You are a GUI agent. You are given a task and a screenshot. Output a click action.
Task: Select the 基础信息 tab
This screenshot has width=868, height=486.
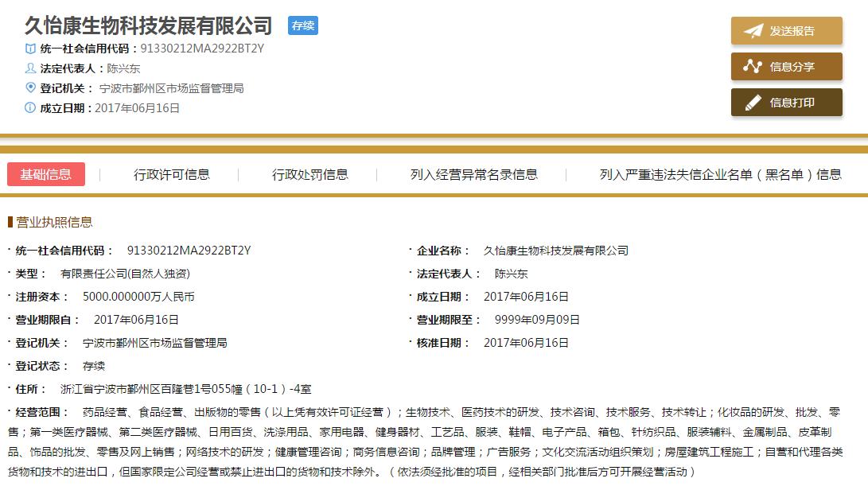[x=46, y=175]
